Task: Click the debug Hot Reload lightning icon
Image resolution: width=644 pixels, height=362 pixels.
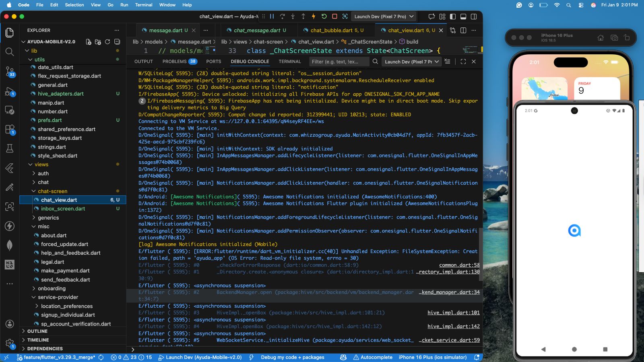Action: pos(314,16)
